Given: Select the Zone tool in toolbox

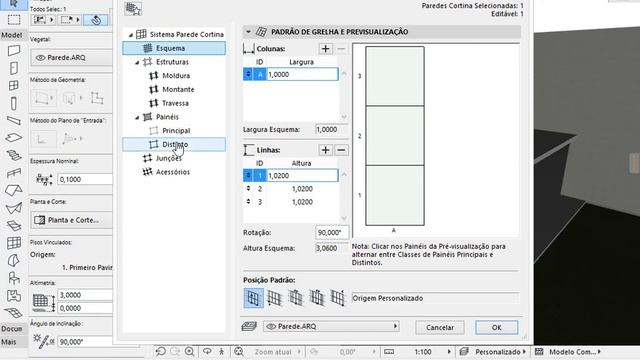Looking at the screenshot, I should (13, 296).
